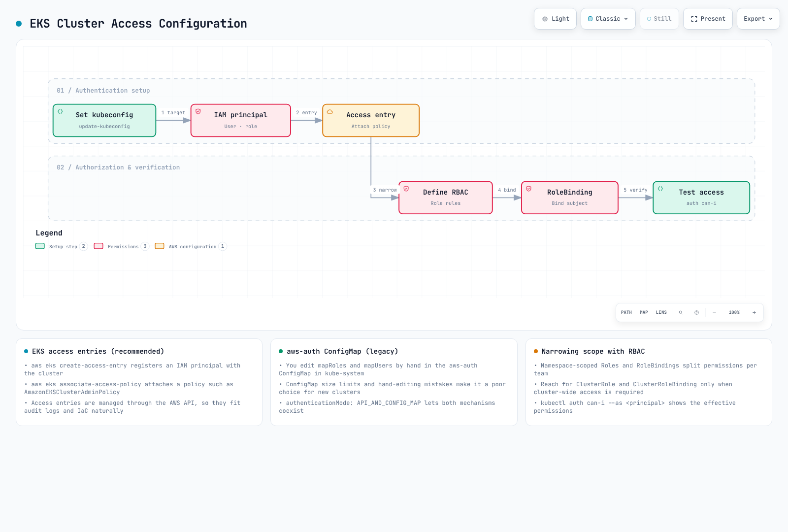Select the RoleBinding node label
The height and width of the screenshot is (532, 788).
point(569,192)
